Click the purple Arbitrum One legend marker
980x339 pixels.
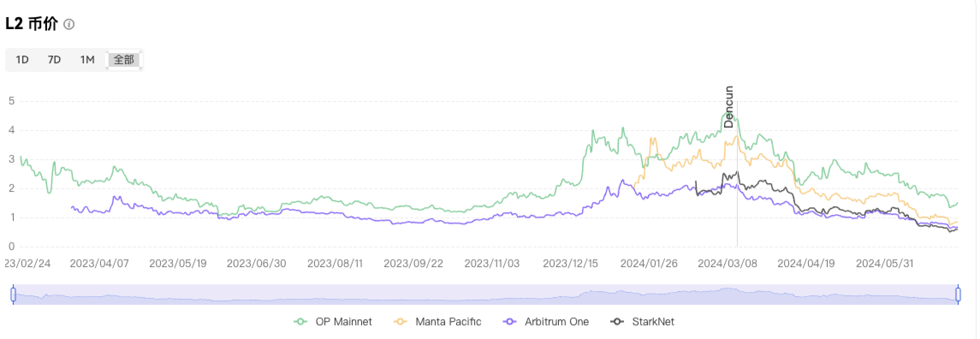tap(510, 321)
